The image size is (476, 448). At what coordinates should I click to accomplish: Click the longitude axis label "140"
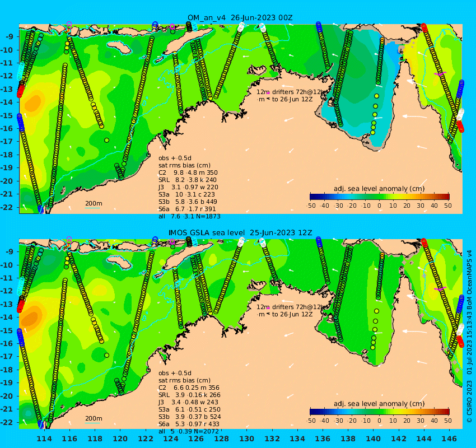point(374,438)
